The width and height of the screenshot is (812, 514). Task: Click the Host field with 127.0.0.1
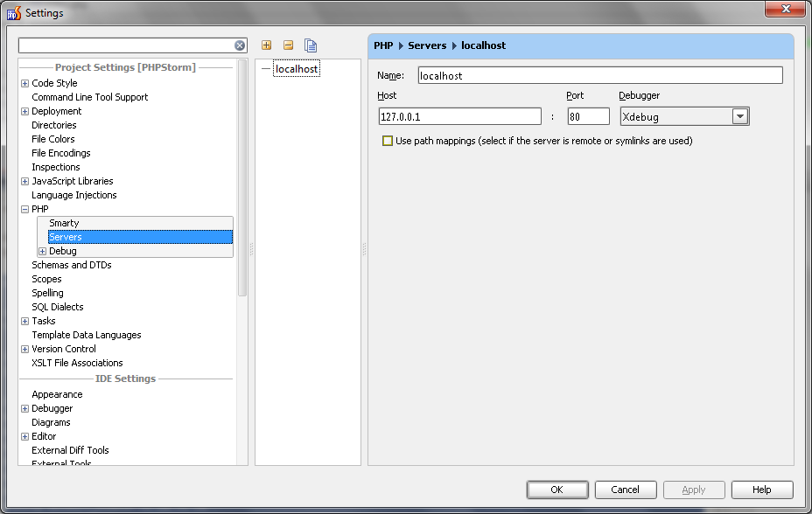click(460, 116)
